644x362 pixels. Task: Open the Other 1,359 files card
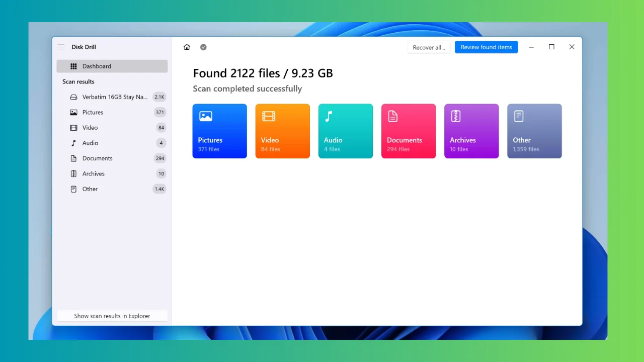534,131
